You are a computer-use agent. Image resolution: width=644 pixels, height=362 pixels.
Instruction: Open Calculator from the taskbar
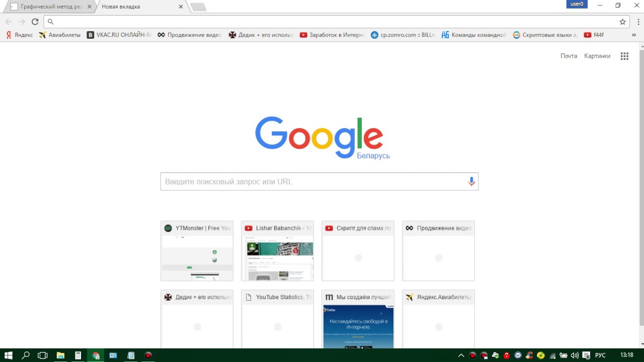coord(78,355)
